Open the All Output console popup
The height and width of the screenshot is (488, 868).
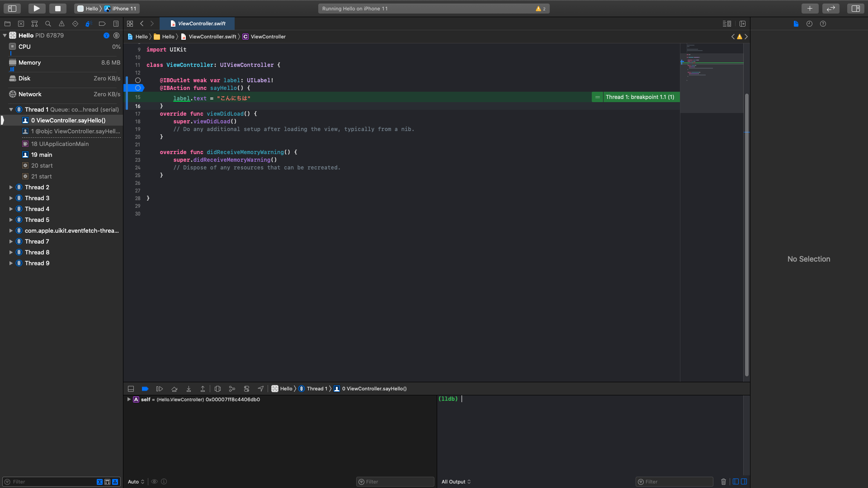point(456,482)
